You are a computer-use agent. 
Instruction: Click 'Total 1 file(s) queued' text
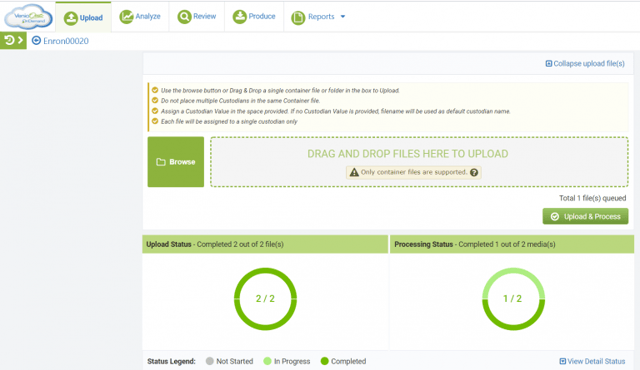tap(592, 198)
